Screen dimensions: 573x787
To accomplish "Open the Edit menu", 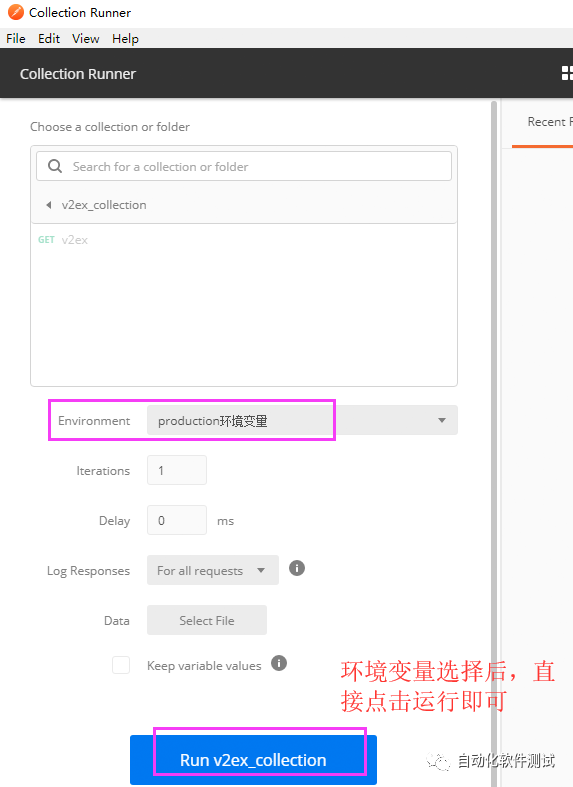I will [x=49, y=39].
